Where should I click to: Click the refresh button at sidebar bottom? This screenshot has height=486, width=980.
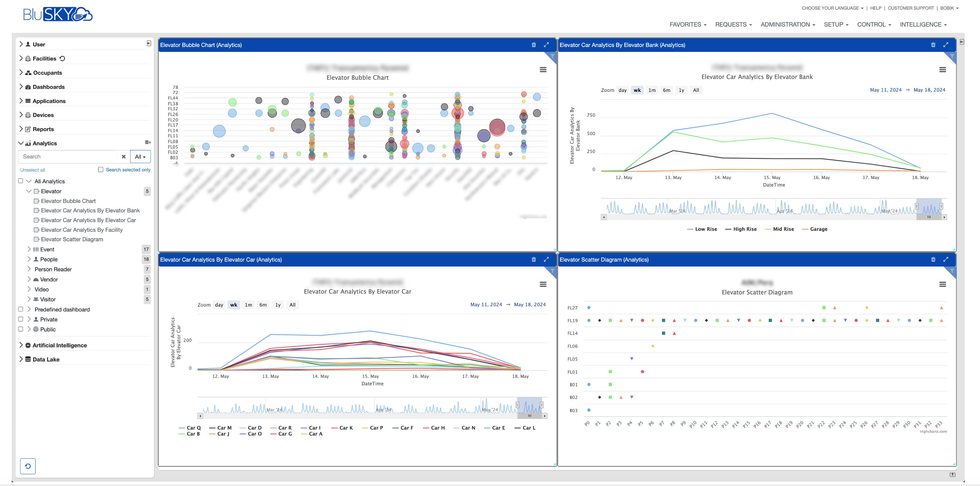coord(28,466)
